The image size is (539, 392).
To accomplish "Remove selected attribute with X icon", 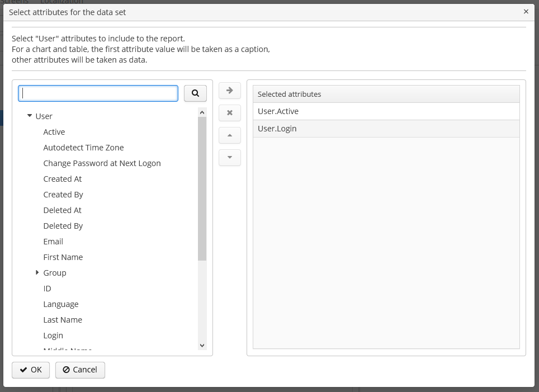I will 229,112.
